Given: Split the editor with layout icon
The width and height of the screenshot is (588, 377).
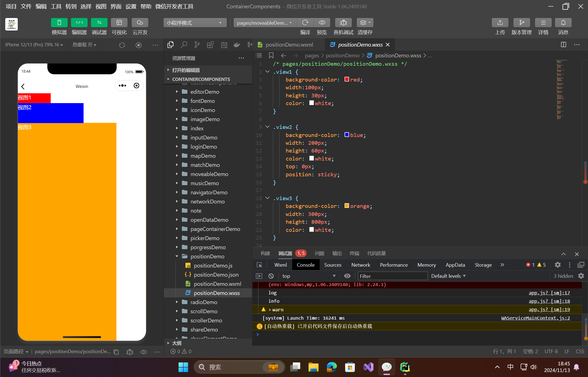Looking at the screenshot, I should 563,45.
